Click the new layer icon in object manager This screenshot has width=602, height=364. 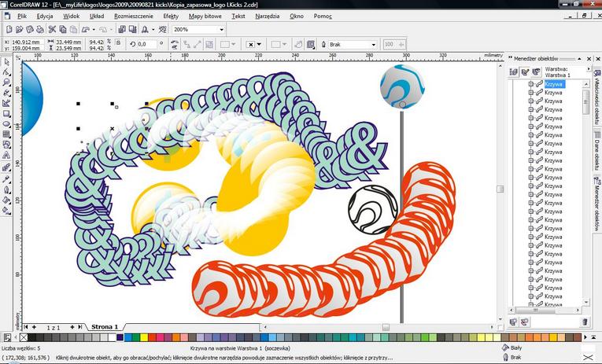[514, 322]
